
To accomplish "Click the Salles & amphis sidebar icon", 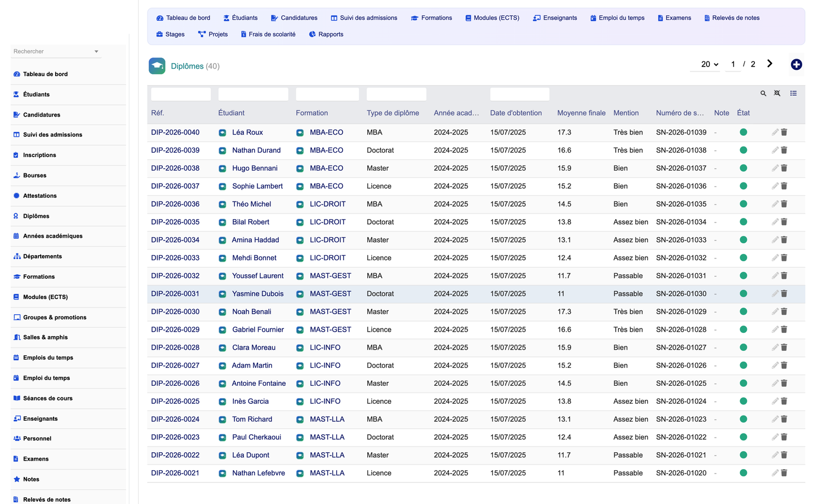I will click(x=16, y=337).
